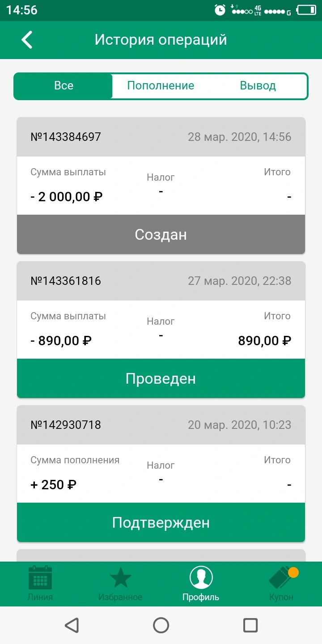
Task: Tap Android back triangle button
Action: (x=72, y=625)
